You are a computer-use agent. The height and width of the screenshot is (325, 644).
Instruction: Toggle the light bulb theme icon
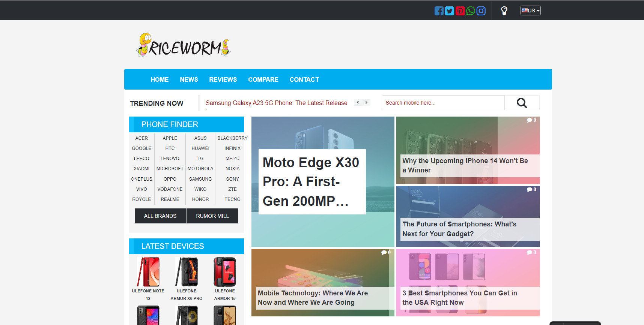pos(504,11)
